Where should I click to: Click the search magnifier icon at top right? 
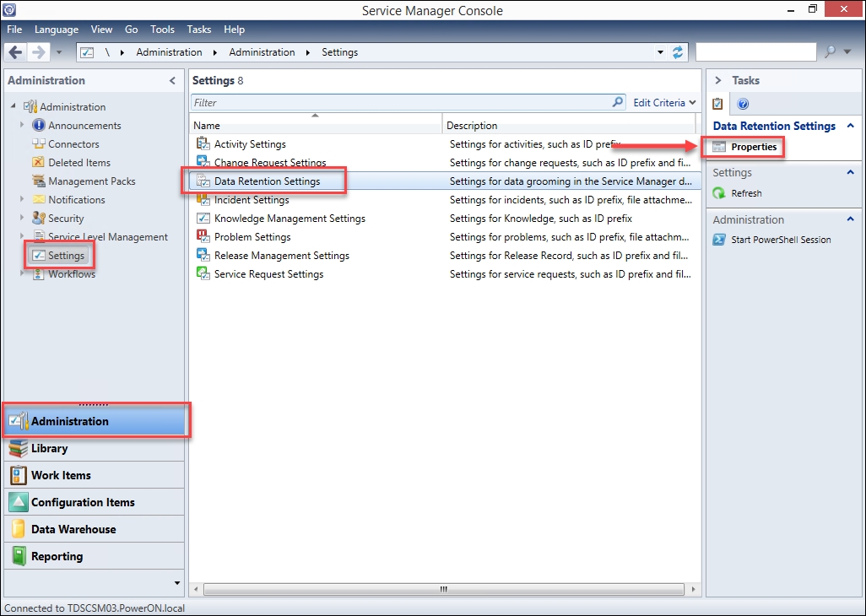pyautogui.click(x=830, y=51)
